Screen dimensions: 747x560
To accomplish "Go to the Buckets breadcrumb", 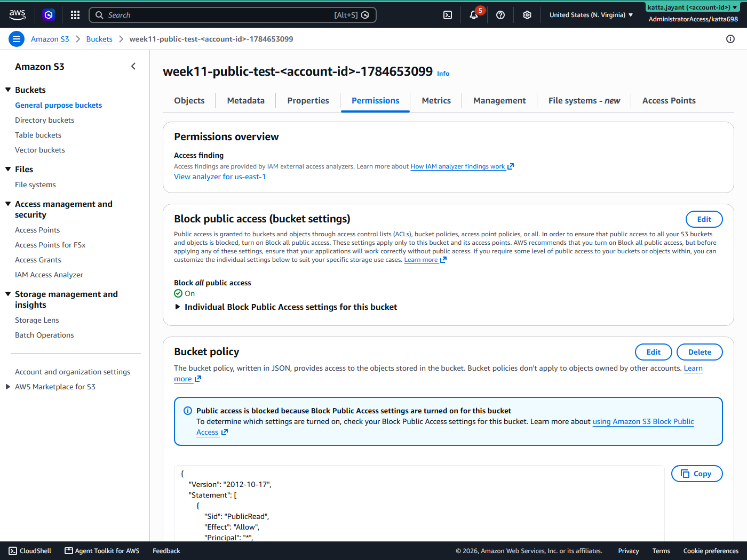I will [x=99, y=39].
